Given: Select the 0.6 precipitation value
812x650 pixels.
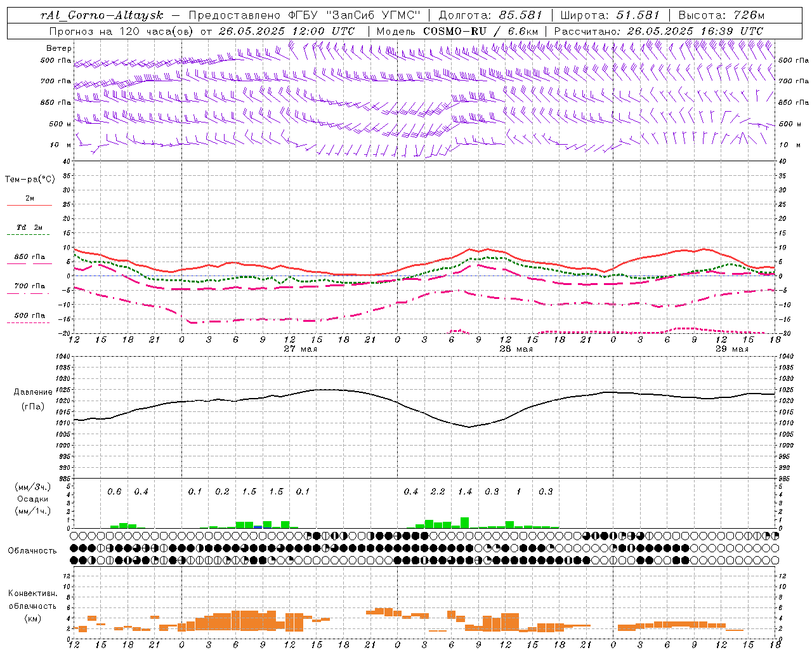Looking at the screenshot, I should click(x=114, y=491).
